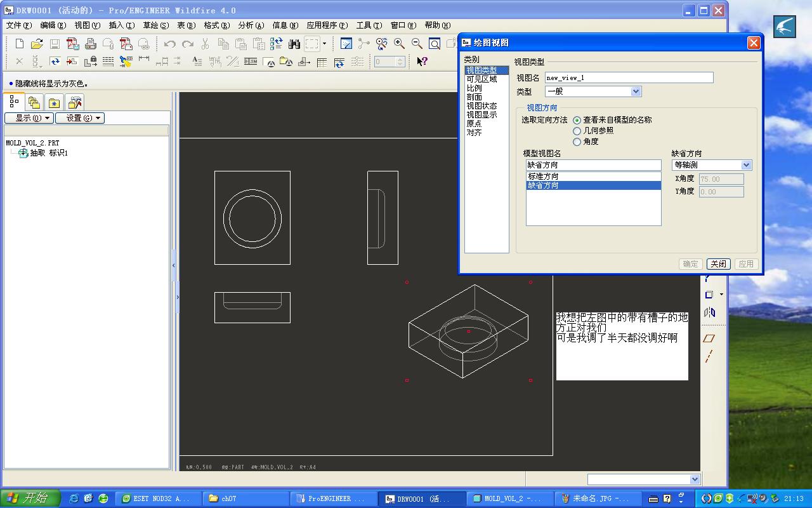Open the rectangle tool flyout arrow in right toolbar
This screenshot has width=812, height=508.
pos(721,295)
